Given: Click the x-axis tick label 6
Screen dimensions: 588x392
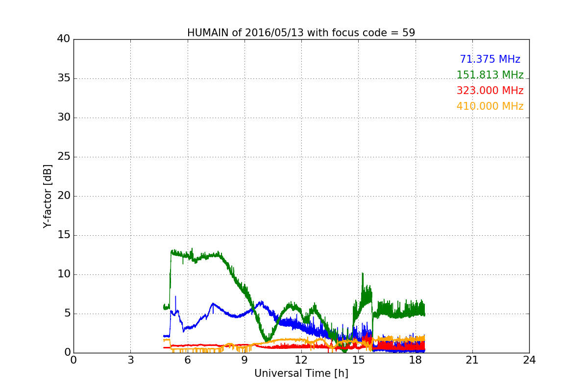Looking at the screenshot, I should point(187,360).
